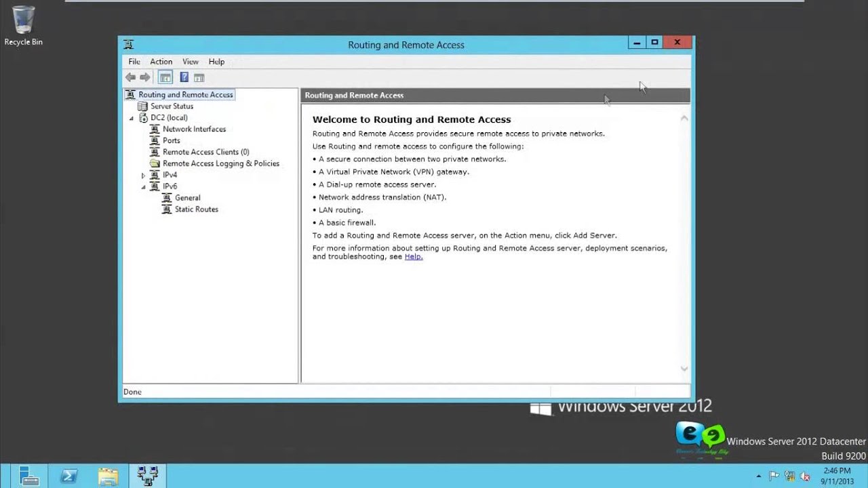
Task: Select Server Status in the console tree
Action: (x=172, y=106)
